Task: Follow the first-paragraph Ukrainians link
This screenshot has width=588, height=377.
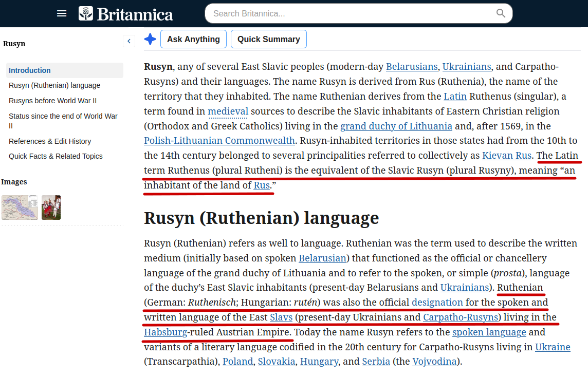Action: point(467,67)
